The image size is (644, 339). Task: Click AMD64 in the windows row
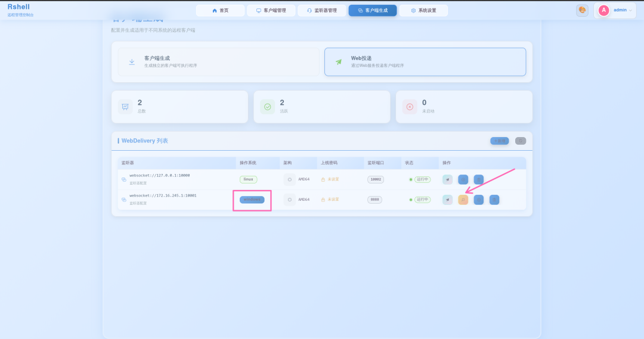(304, 200)
